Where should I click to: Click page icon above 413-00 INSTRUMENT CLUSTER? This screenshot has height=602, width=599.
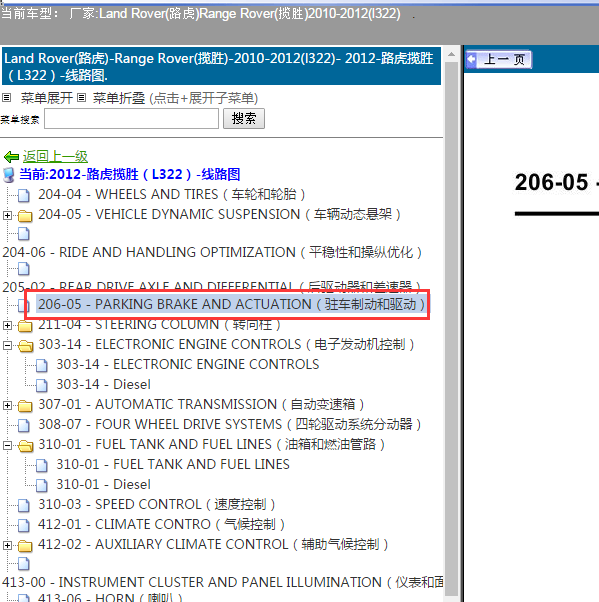click(24, 564)
